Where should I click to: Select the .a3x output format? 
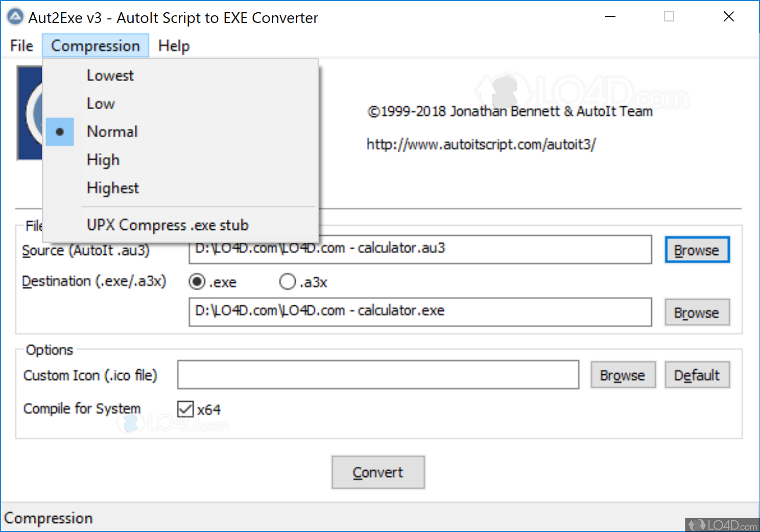[287, 281]
